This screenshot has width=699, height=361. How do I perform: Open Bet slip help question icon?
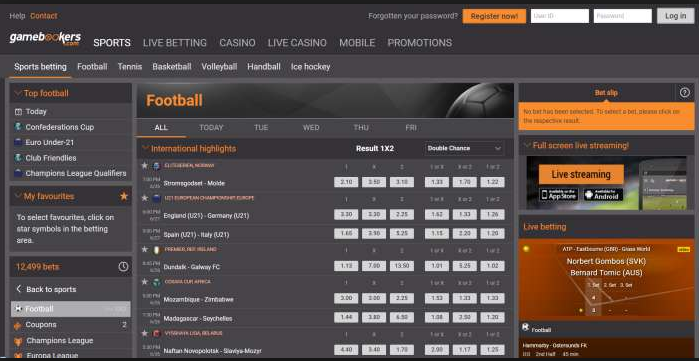[x=684, y=93]
